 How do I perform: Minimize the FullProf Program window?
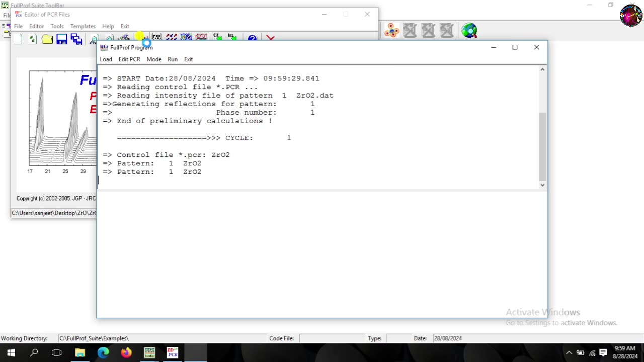coord(494,47)
